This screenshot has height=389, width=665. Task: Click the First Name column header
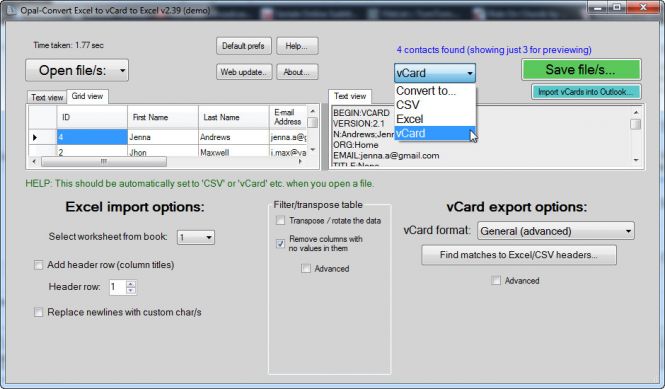coord(163,117)
